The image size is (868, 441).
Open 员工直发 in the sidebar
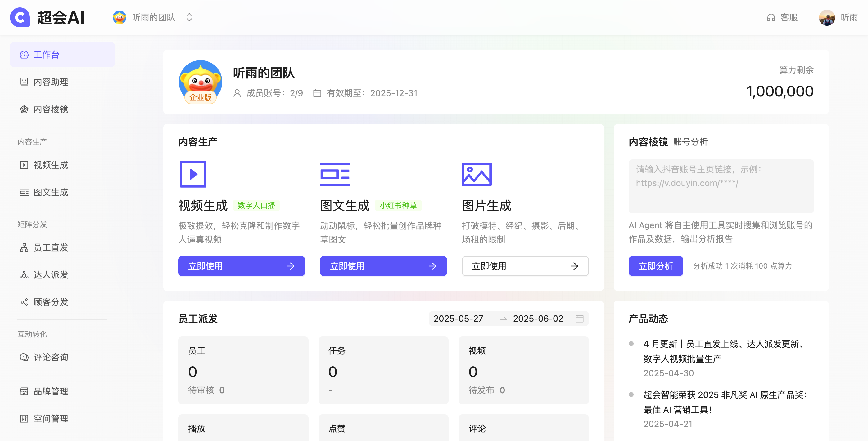pyautogui.click(x=62, y=247)
